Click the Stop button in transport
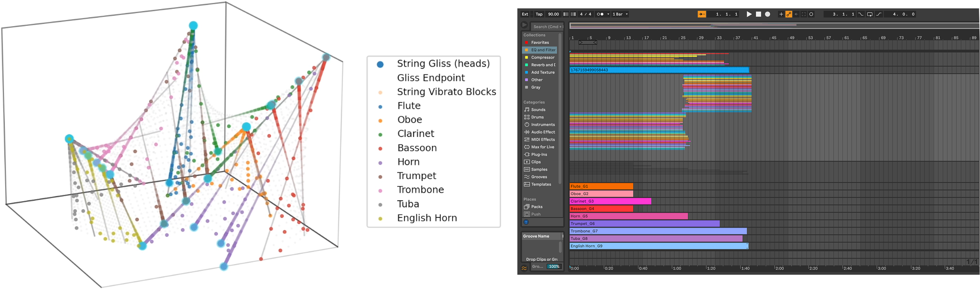980x291 pixels. [x=758, y=14]
